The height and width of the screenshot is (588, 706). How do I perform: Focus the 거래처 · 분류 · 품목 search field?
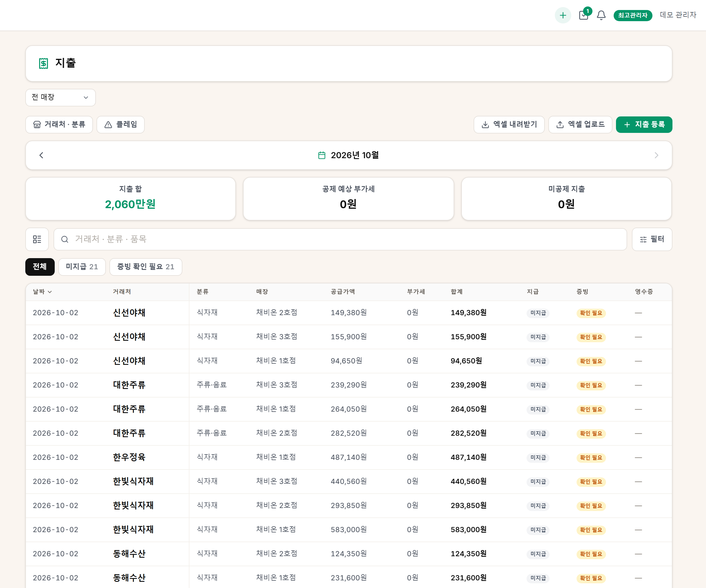click(x=340, y=239)
